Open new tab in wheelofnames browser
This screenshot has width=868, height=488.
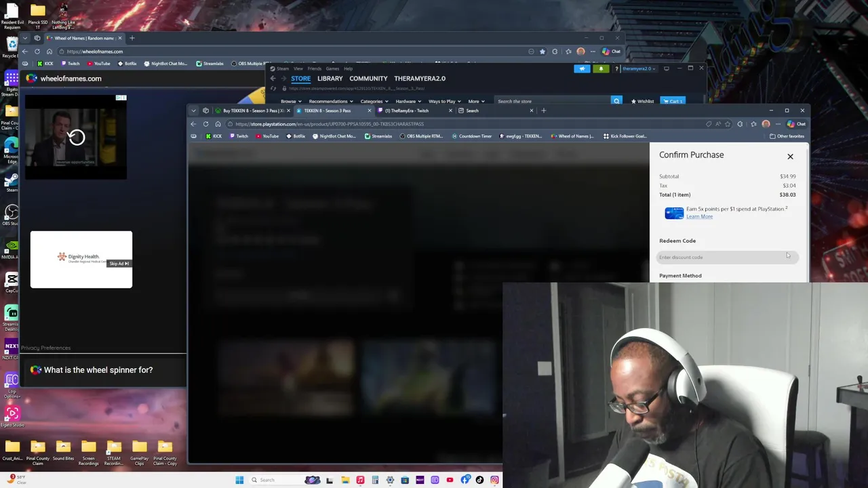(x=132, y=38)
